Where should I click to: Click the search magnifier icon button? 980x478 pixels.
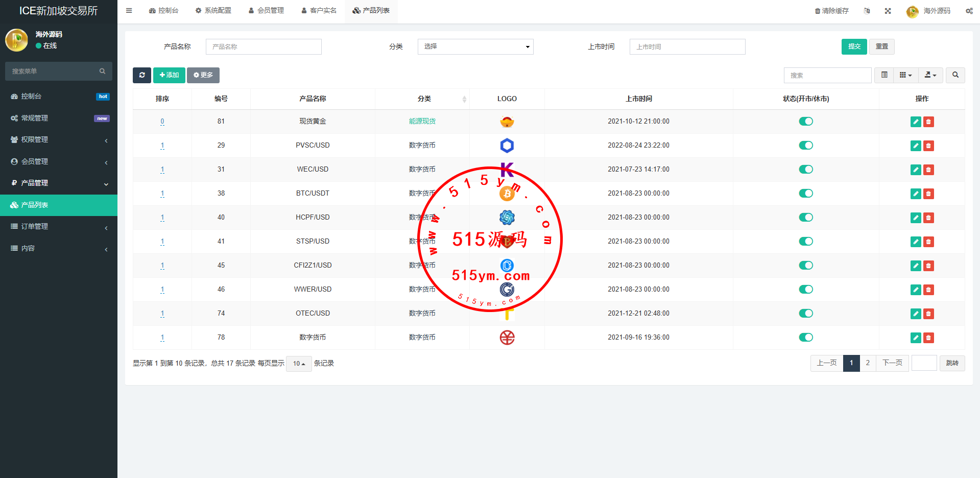[x=955, y=75]
